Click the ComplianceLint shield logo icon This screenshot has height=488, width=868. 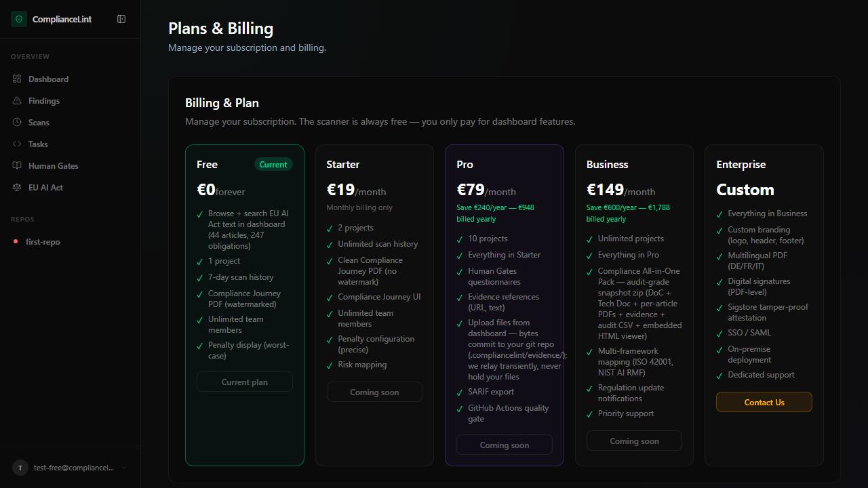tap(18, 19)
